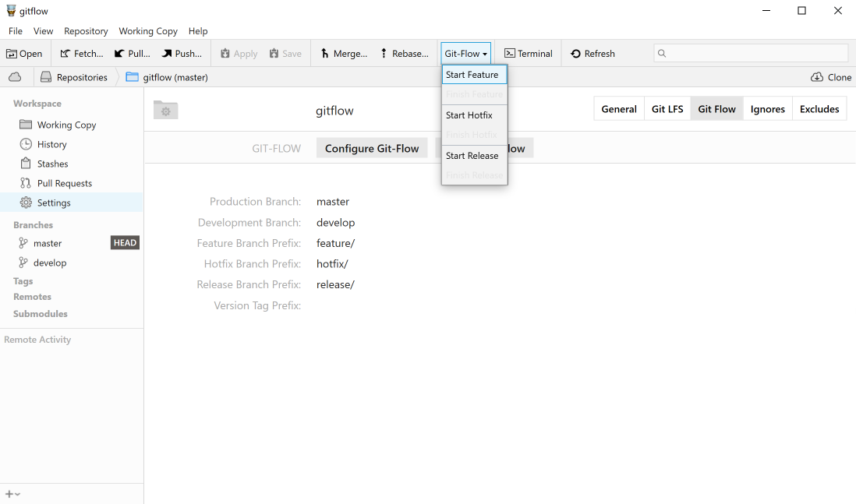This screenshot has height=504, width=856.
Task: Click the Rebase toolbar icon
Action: [404, 54]
